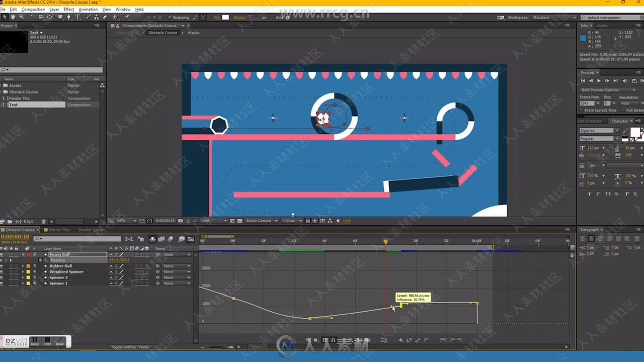
Task: Select the Selection arrow tool
Action: pos(5,17)
